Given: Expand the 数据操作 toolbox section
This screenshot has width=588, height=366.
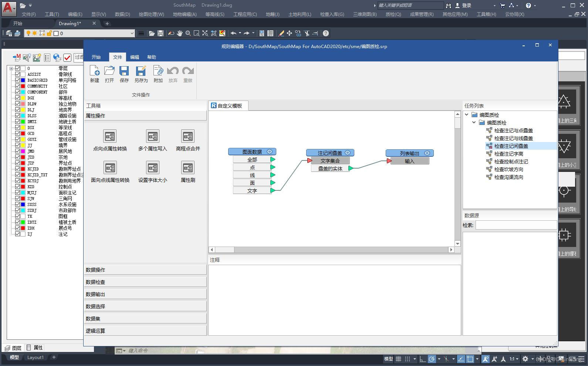Looking at the screenshot, I should [x=145, y=270].
